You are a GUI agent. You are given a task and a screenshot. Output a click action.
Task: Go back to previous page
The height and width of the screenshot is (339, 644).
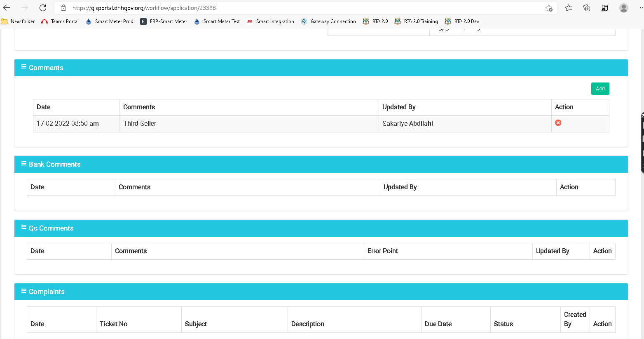(7, 8)
